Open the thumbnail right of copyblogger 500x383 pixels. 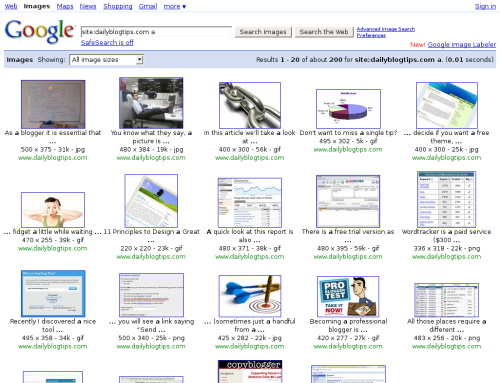click(348, 374)
